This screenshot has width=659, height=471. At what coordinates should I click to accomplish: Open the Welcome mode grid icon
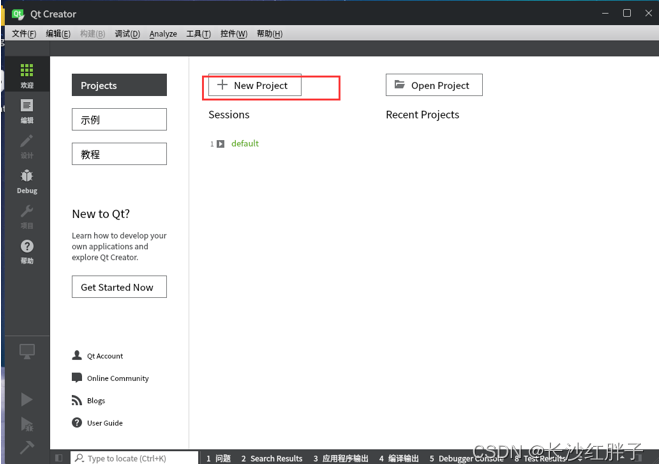coord(26,70)
